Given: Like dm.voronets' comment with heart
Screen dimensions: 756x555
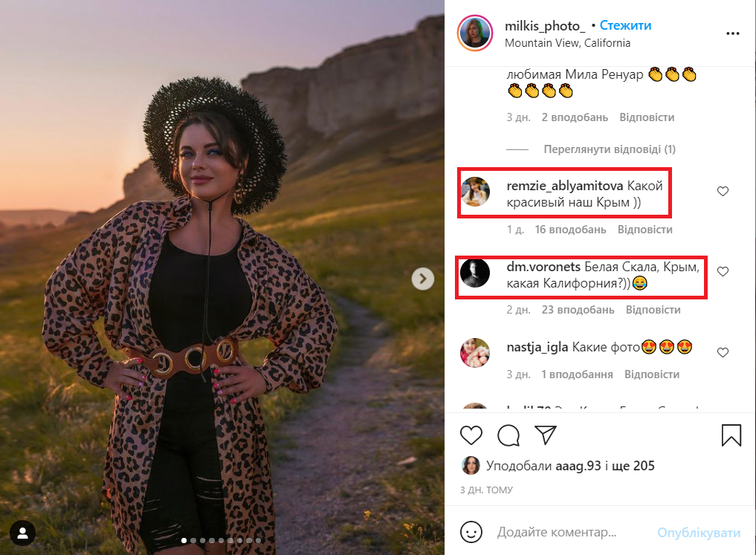Looking at the screenshot, I should (723, 272).
